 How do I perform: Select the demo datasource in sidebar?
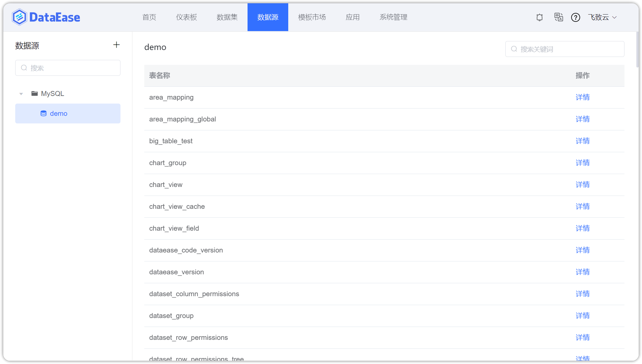click(59, 113)
